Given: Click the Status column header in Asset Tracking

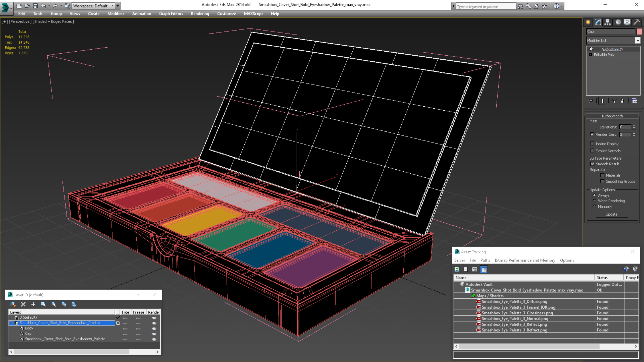Looking at the screenshot, I should [x=609, y=278].
